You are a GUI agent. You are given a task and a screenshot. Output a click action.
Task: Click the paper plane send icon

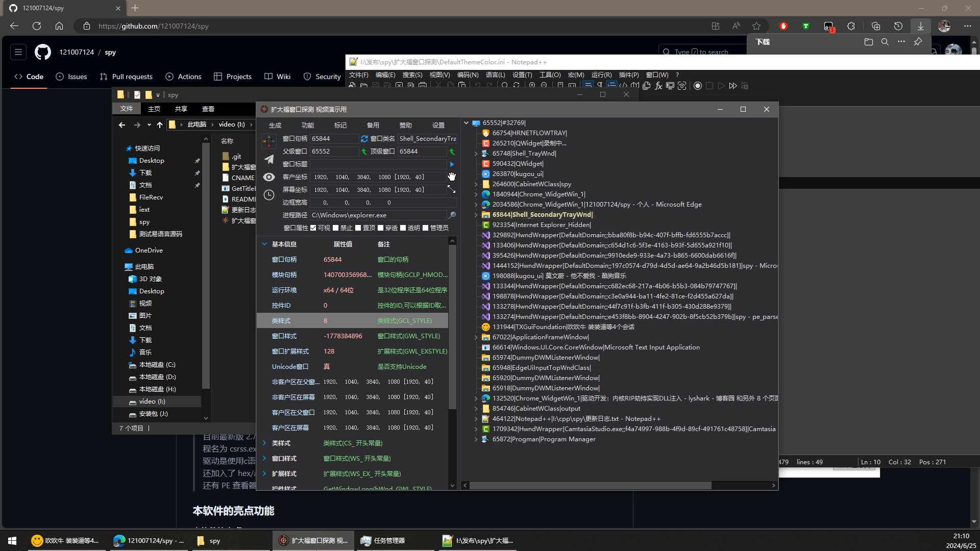(x=268, y=159)
